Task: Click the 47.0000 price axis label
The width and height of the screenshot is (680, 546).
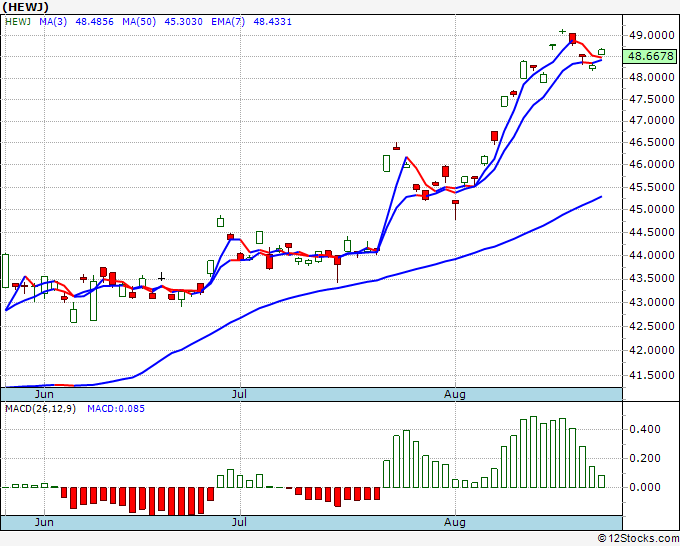Action: point(652,120)
